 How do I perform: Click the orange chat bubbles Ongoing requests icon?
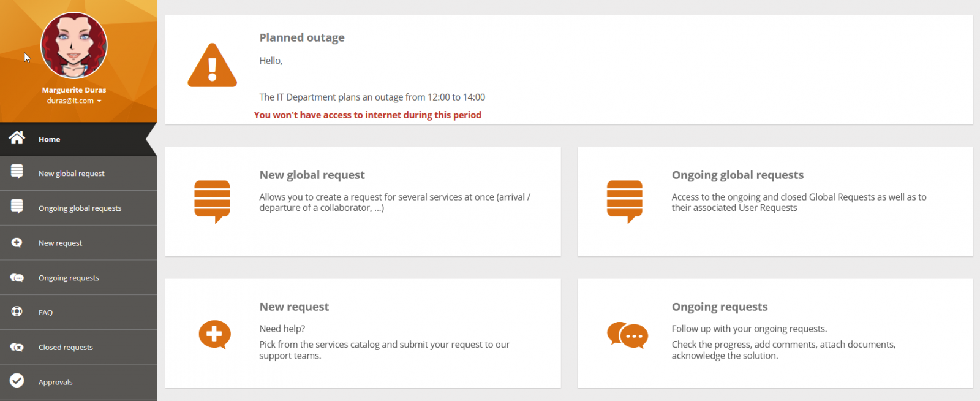(627, 335)
